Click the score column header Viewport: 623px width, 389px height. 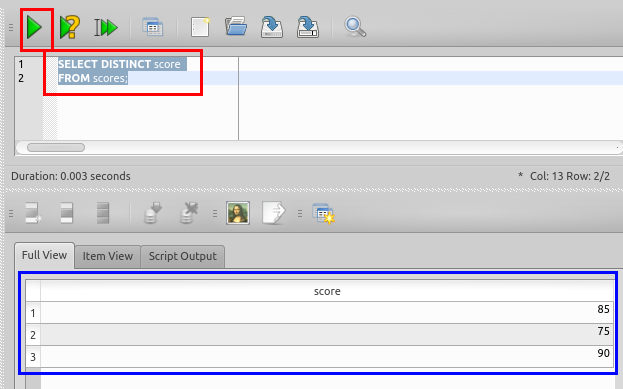(x=327, y=291)
